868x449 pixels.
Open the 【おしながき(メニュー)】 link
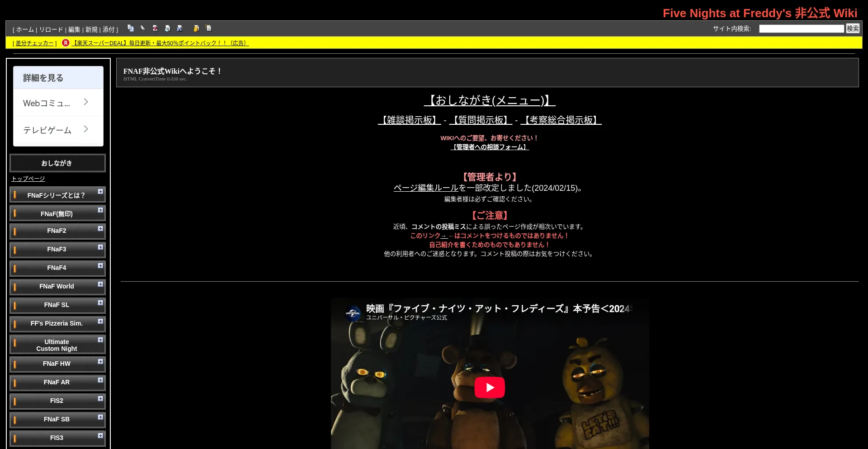click(490, 100)
